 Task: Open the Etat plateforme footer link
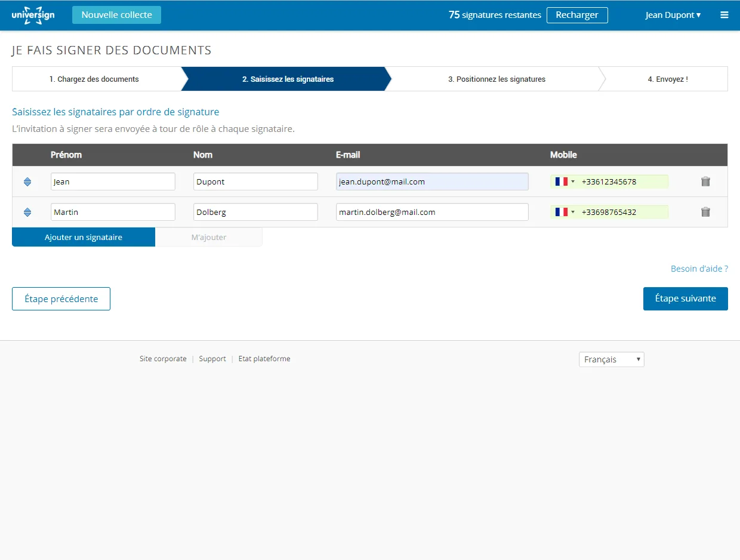tap(264, 359)
